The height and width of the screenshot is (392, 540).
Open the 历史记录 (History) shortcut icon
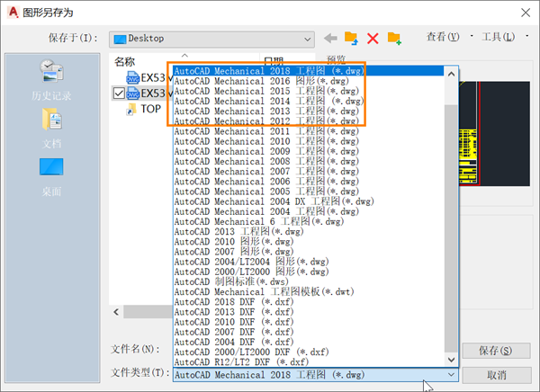pyautogui.click(x=51, y=71)
